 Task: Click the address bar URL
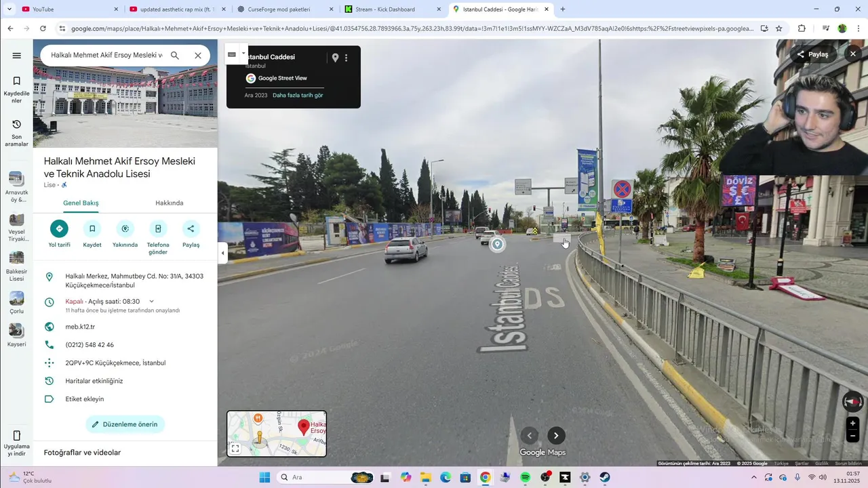pyautogui.click(x=412, y=28)
